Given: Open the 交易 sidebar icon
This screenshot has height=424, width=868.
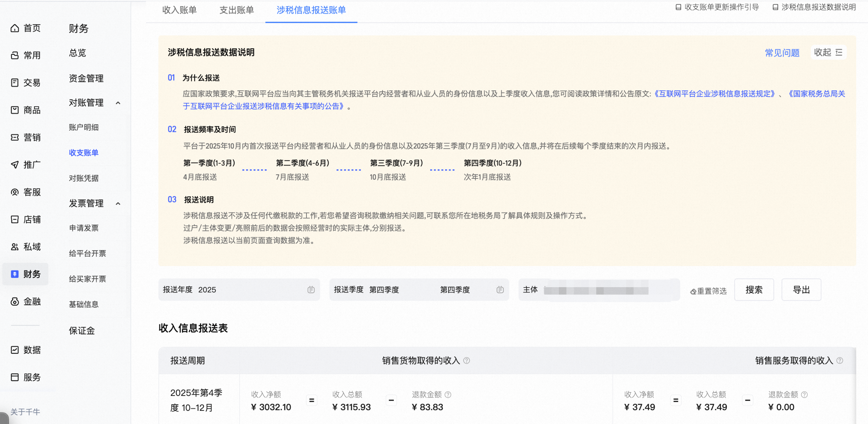Looking at the screenshot, I should tap(15, 82).
